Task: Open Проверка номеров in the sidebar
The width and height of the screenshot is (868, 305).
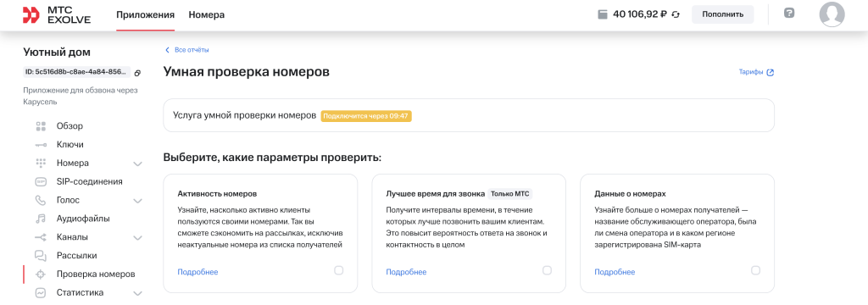Action: (x=96, y=274)
